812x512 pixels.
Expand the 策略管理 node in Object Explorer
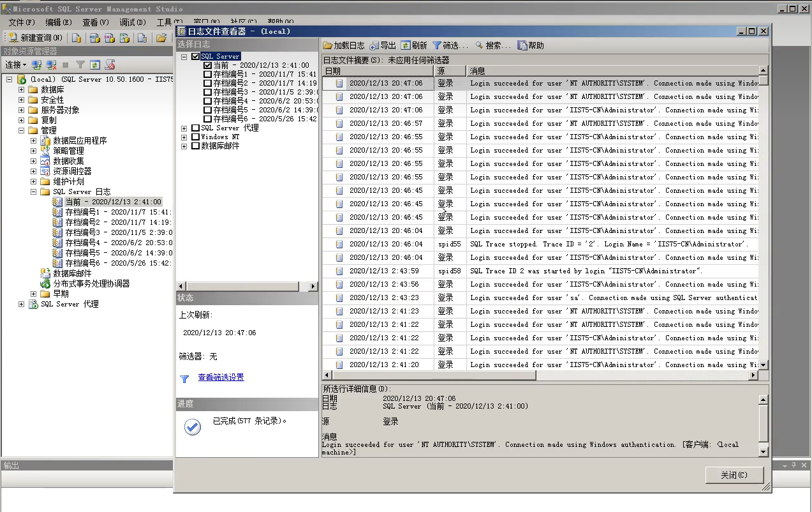point(34,151)
